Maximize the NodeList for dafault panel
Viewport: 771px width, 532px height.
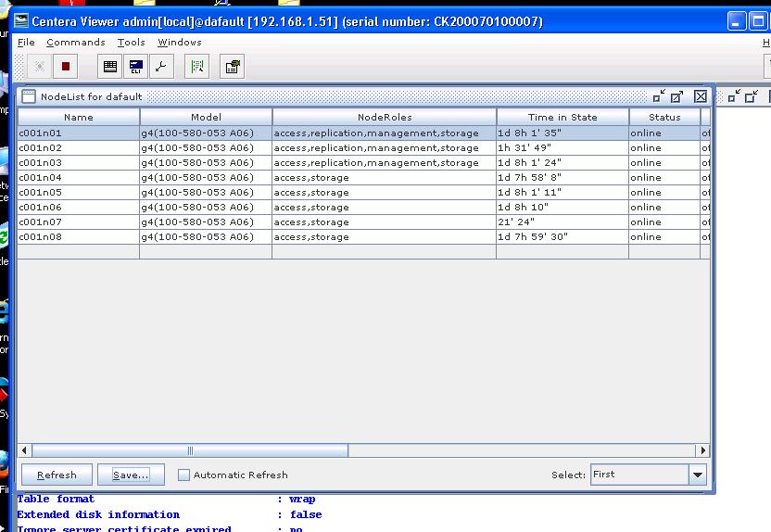click(677, 96)
